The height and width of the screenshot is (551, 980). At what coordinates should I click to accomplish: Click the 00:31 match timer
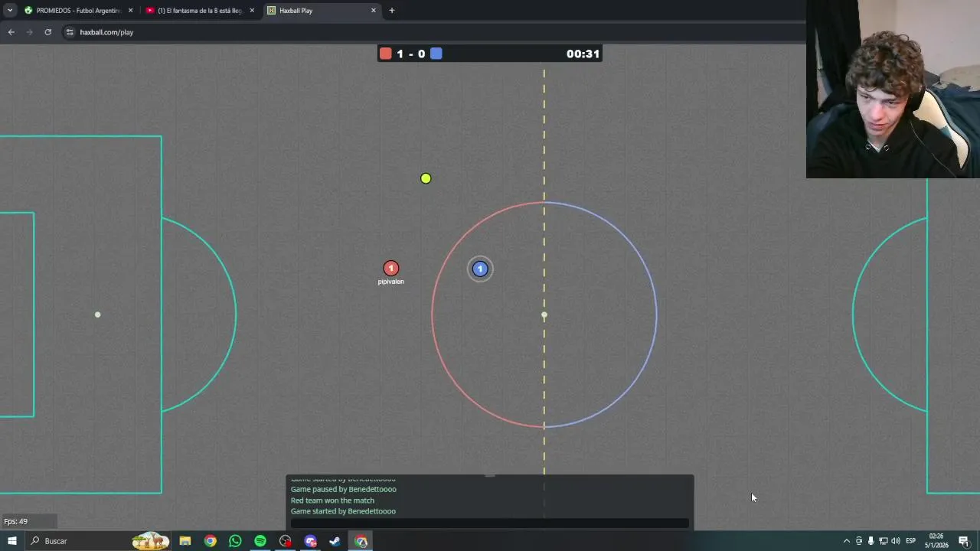583,54
